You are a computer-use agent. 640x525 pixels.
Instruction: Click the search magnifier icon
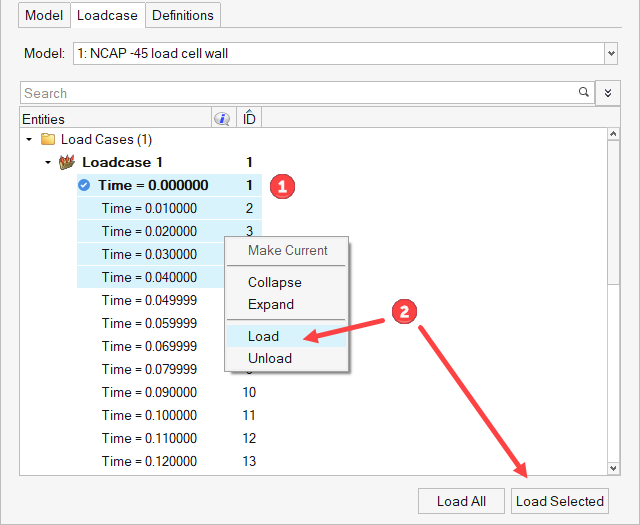point(584,93)
